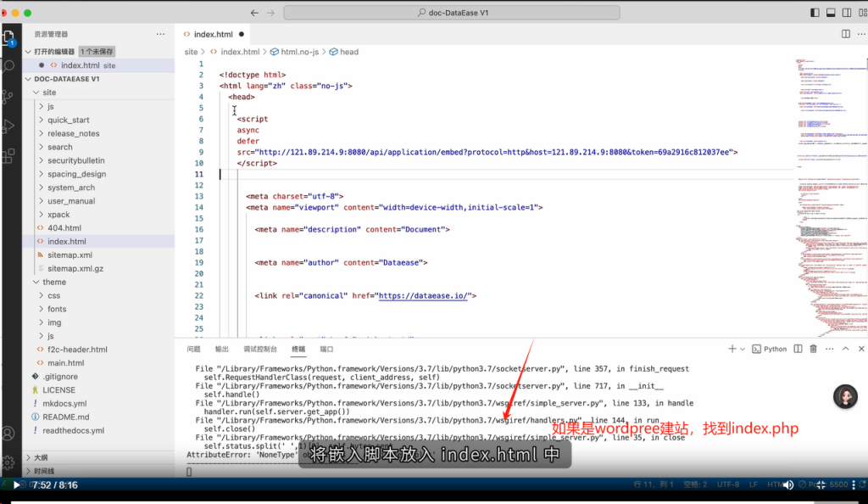Open the .gitignore file
The width and height of the screenshot is (868, 504).
click(60, 377)
